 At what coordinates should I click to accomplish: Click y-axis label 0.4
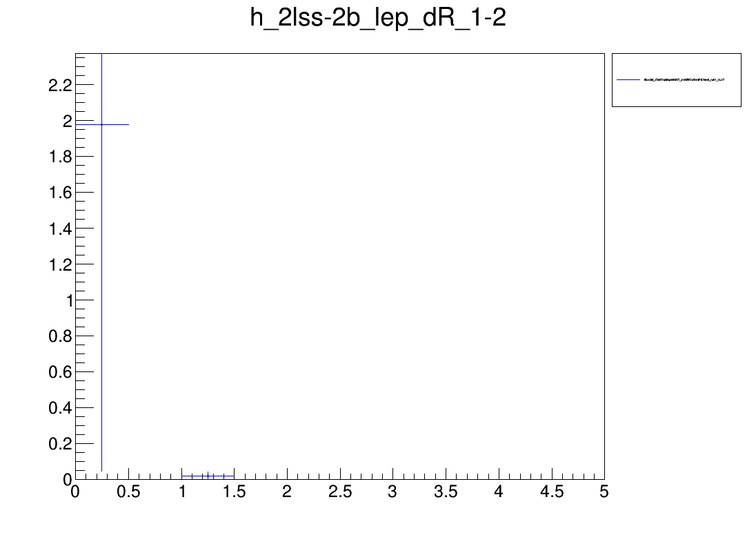point(60,408)
